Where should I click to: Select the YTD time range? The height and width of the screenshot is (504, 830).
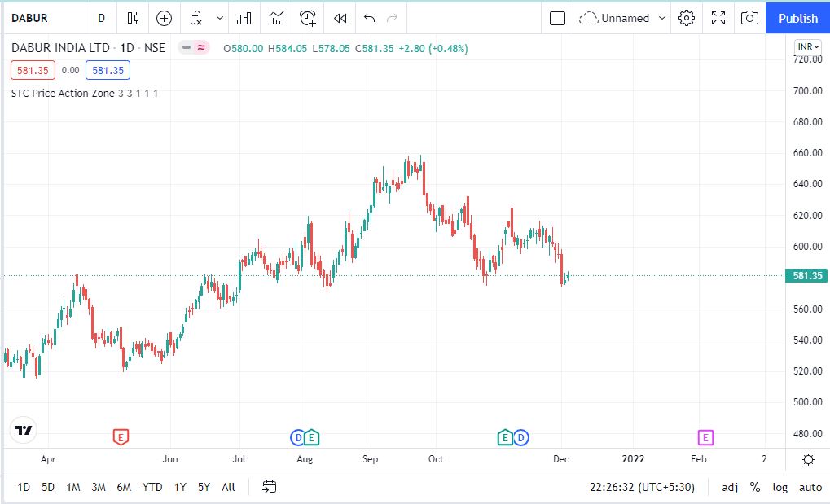click(x=152, y=487)
